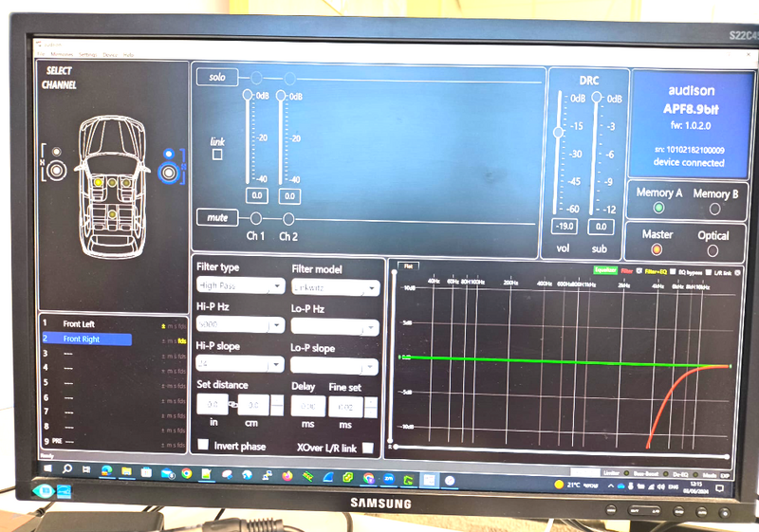Open the Filter model dropdown
This screenshot has width=759, height=532.
click(336, 287)
